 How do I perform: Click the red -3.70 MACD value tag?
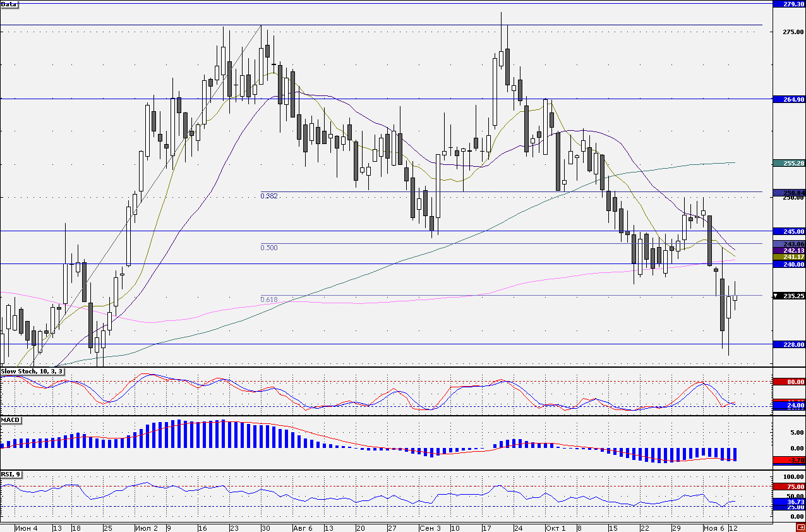788,460
